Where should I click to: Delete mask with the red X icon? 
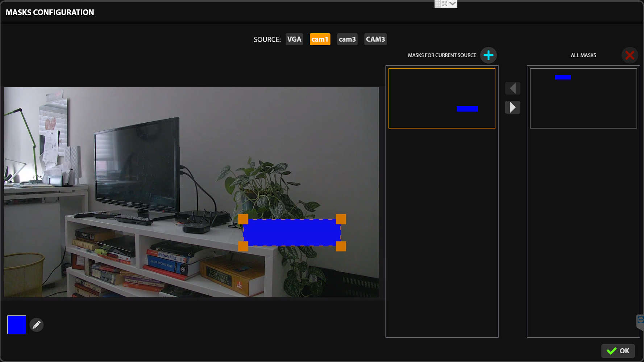pyautogui.click(x=630, y=55)
